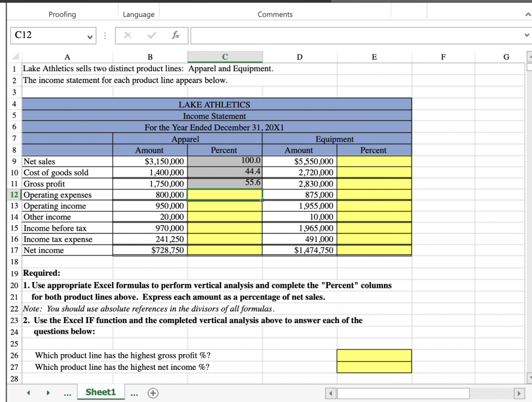Select column C header
The height and width of the screenshot is (402, 532).
click(225, 57)
